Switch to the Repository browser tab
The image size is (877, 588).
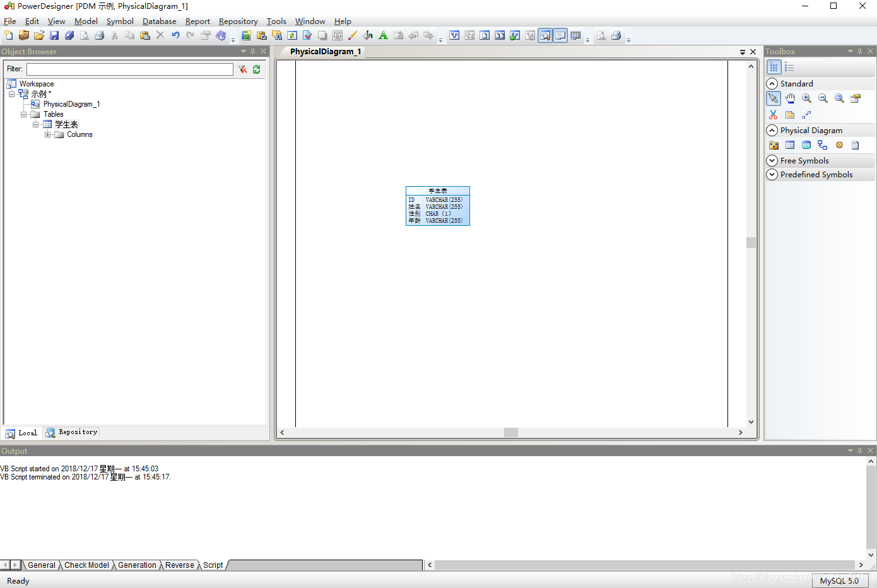(x=71, y=432)
